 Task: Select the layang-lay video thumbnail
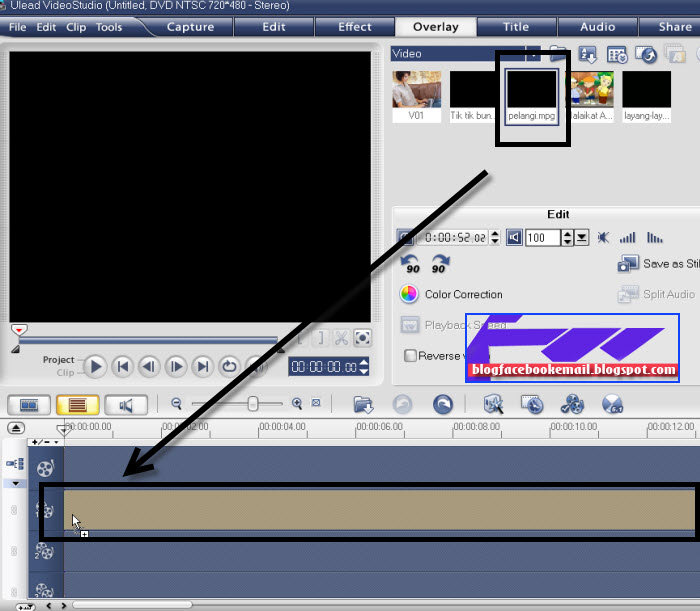click(x=646, y=96)
